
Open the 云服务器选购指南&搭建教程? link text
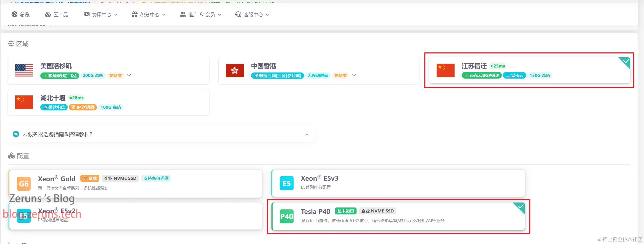(57, 134)
